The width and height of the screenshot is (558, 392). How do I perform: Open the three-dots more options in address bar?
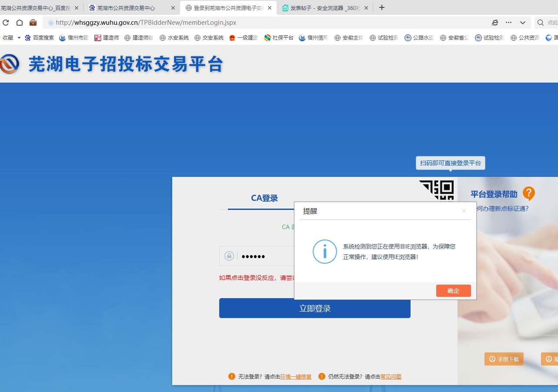point(509,23)
